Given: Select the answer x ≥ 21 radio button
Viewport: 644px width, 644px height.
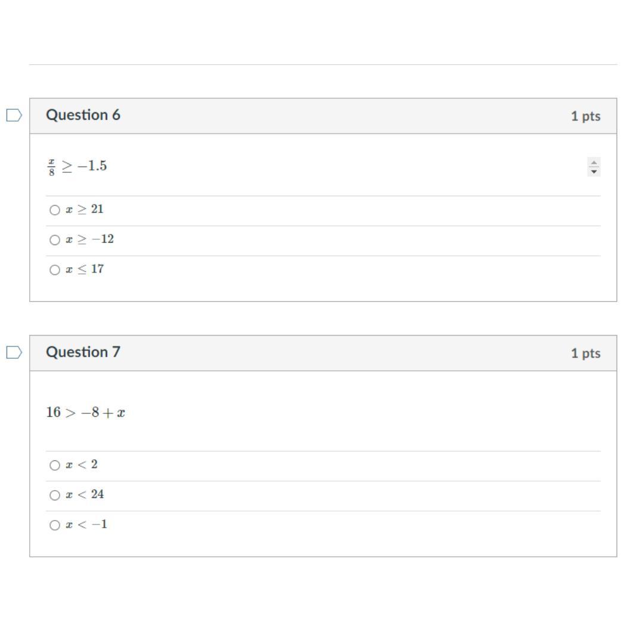Looking at the screenshot, I should 55,210.
